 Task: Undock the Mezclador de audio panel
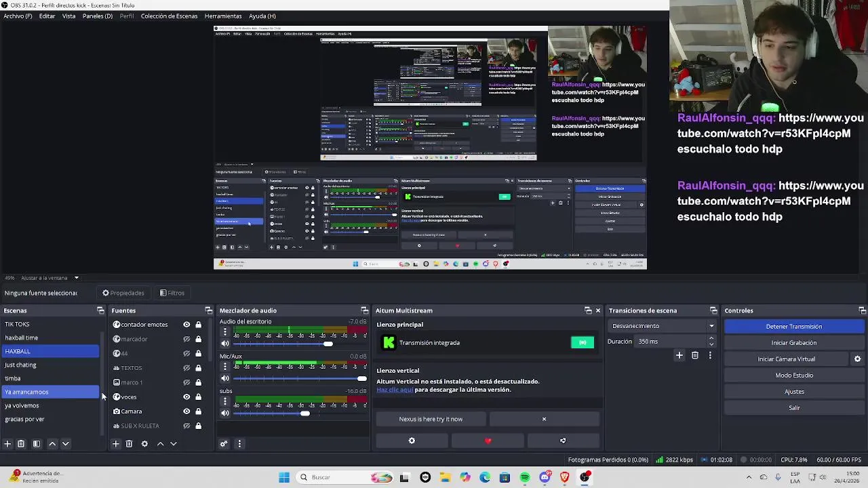[364, 310]
